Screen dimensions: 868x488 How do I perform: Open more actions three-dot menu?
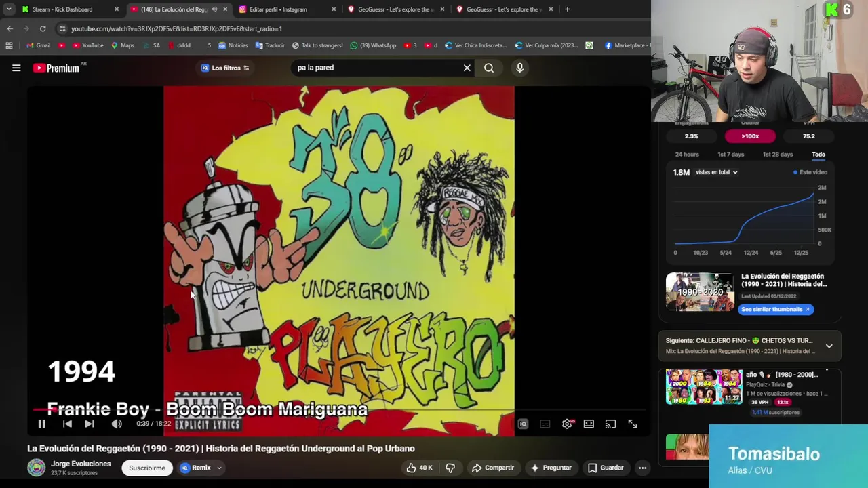[x=642, y=468]
